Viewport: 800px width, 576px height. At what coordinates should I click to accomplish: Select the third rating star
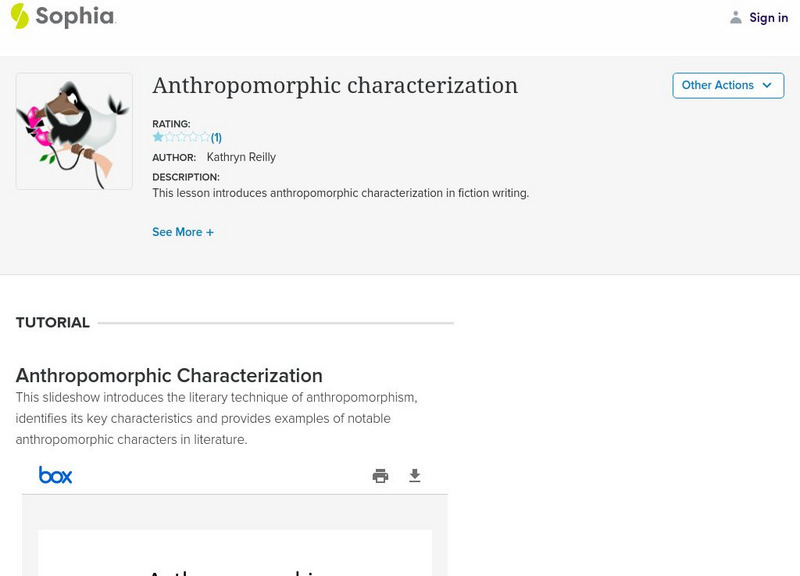click(x=182, y=137)
